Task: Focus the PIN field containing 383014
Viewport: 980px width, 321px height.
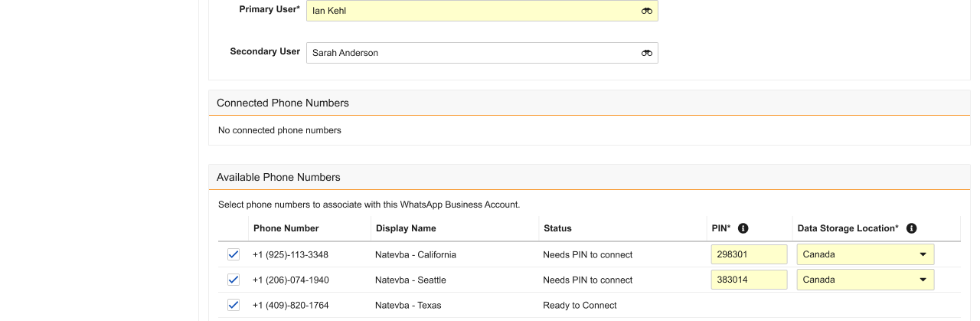Action: coord(748,280)
